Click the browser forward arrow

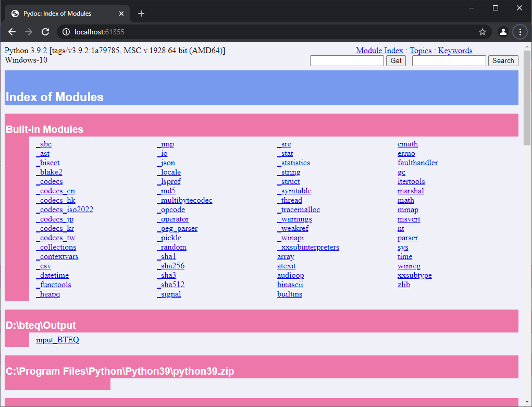pos(29,32)
